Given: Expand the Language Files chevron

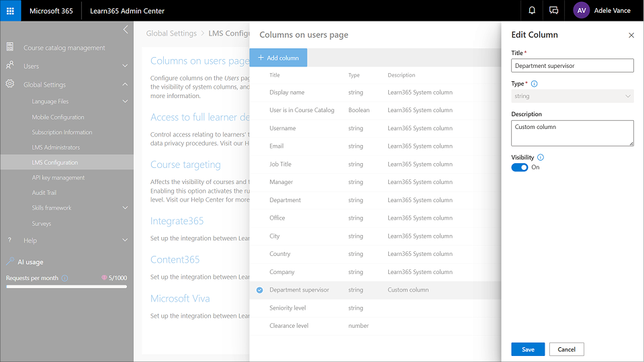Looking at the screenshot, I should [126, 101].
